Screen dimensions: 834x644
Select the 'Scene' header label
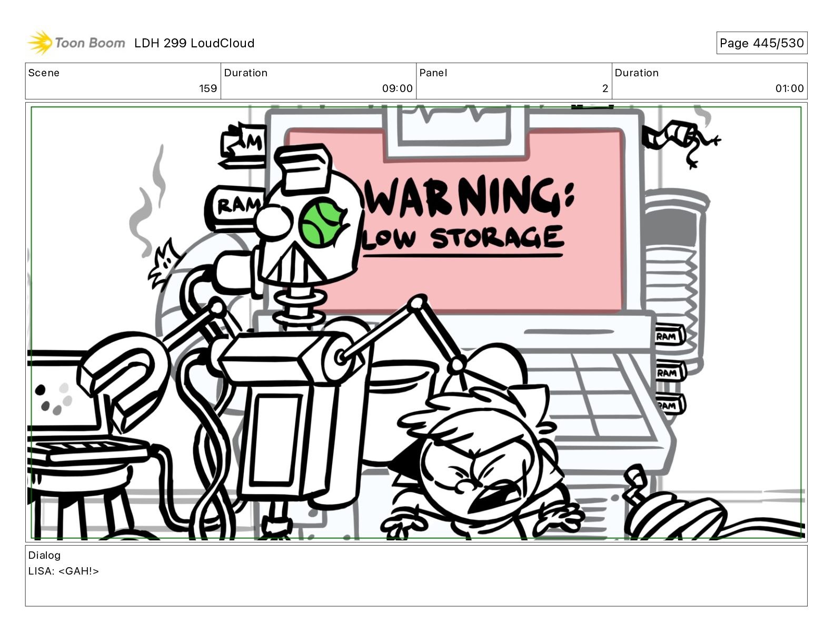point(44,73)
